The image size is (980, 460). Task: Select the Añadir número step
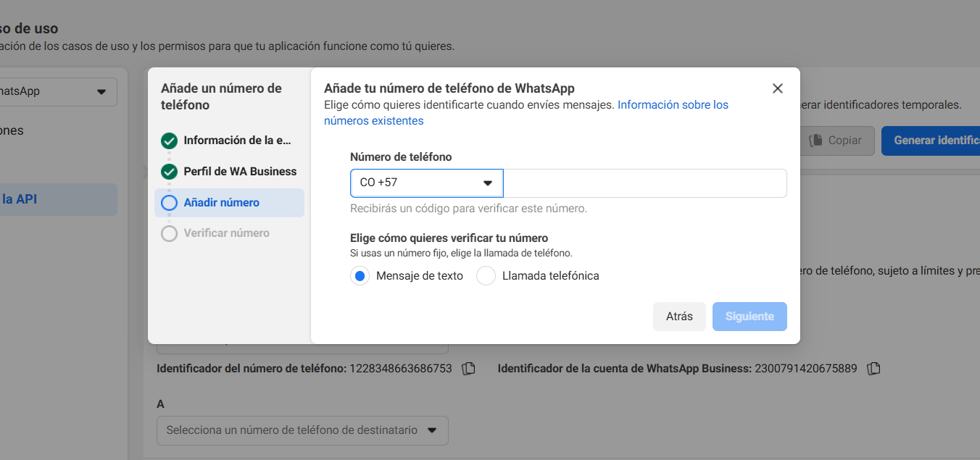tap(229, 203)
